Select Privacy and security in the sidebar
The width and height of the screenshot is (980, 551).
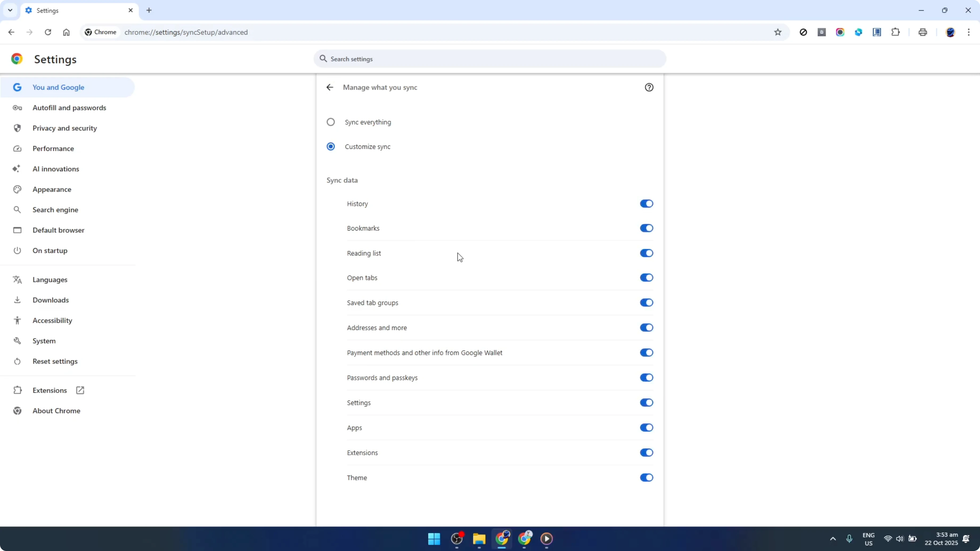point(65,128)
